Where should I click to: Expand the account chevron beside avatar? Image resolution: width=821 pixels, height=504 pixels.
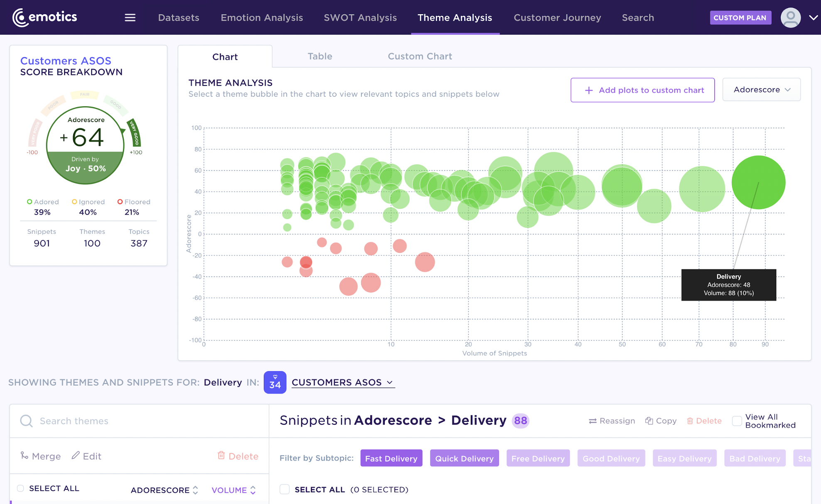[x=813, y=17]
